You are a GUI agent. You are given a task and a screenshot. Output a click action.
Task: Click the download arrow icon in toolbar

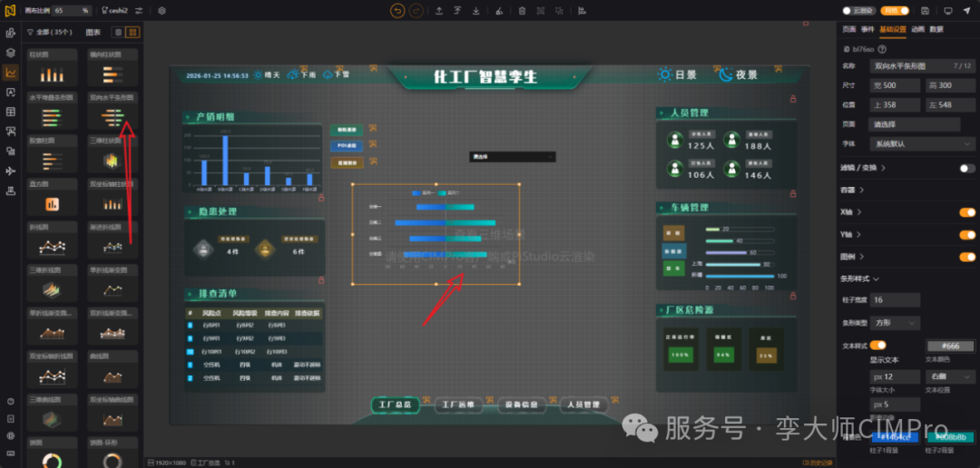476,11
